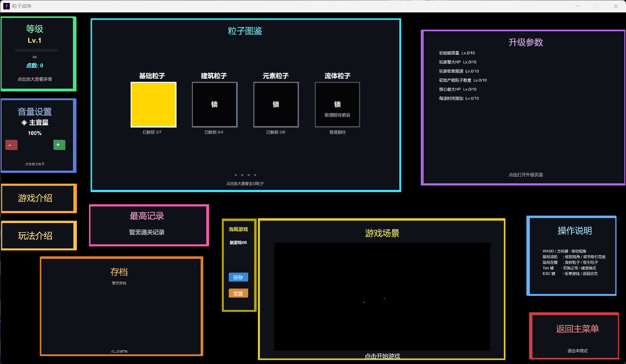Click the 粒子图鉴 heading

[245, 31]
